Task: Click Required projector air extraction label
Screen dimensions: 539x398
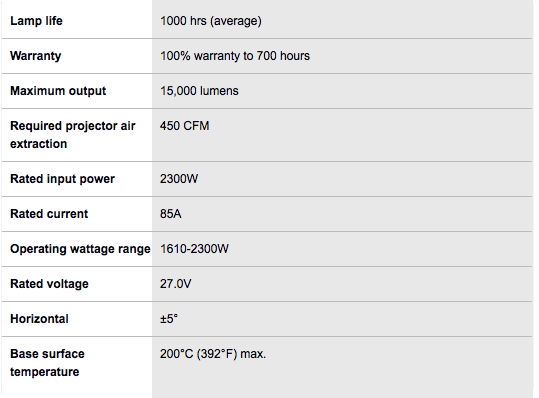Action: coord(73,135)
